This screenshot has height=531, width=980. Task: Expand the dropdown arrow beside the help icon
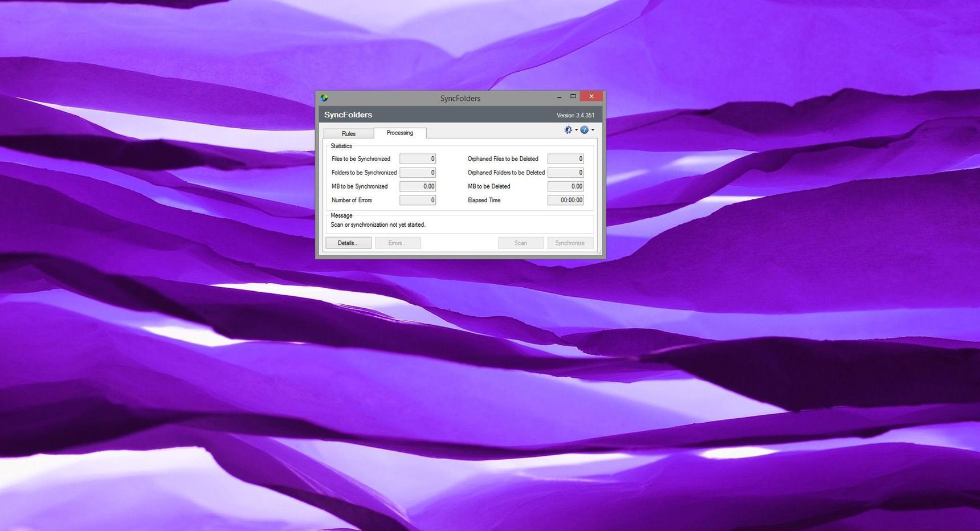(593, 130)
